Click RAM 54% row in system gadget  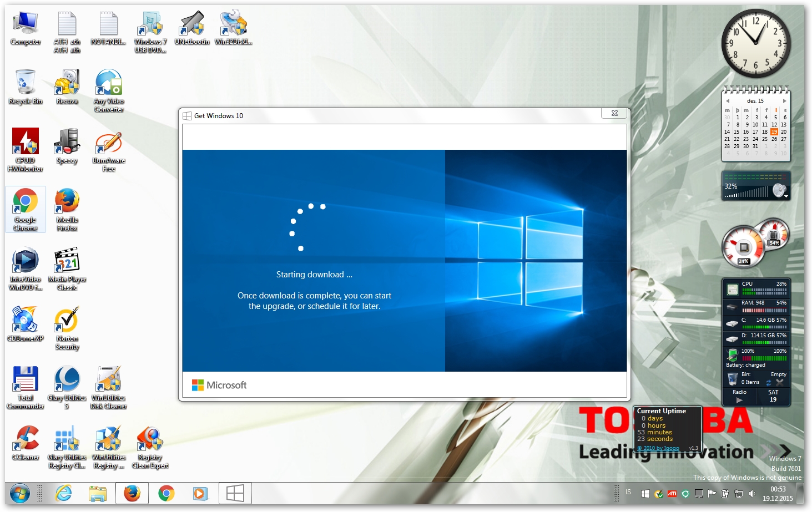[756, 306]
